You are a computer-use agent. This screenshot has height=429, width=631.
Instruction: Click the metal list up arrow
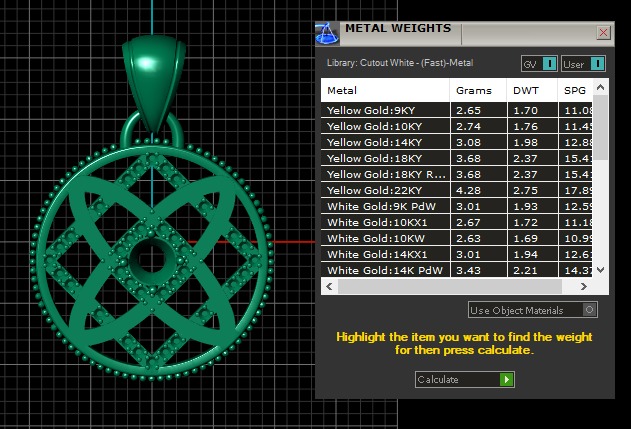point(600,87)
